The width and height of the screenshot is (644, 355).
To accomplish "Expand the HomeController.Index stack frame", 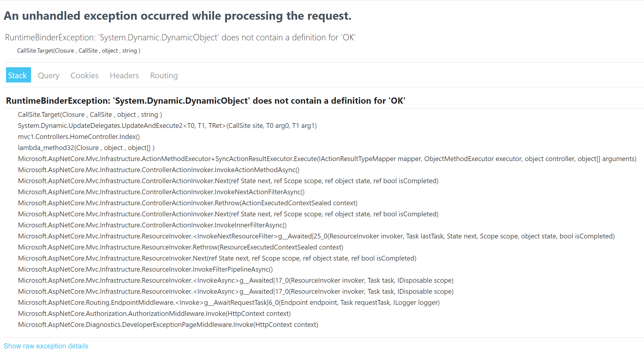I will tap(79, 137).
